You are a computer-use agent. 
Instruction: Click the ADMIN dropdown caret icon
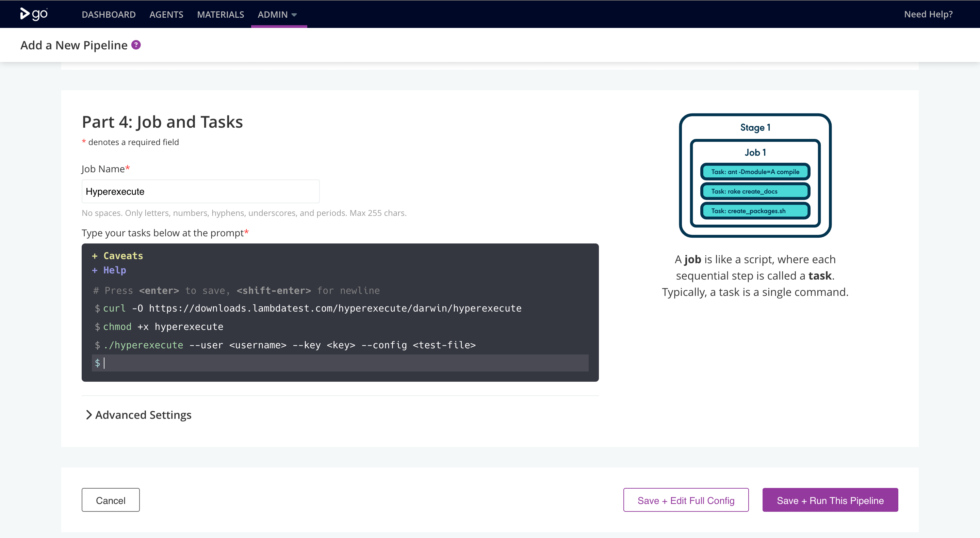pyautogui.click(x=294, y=15)
